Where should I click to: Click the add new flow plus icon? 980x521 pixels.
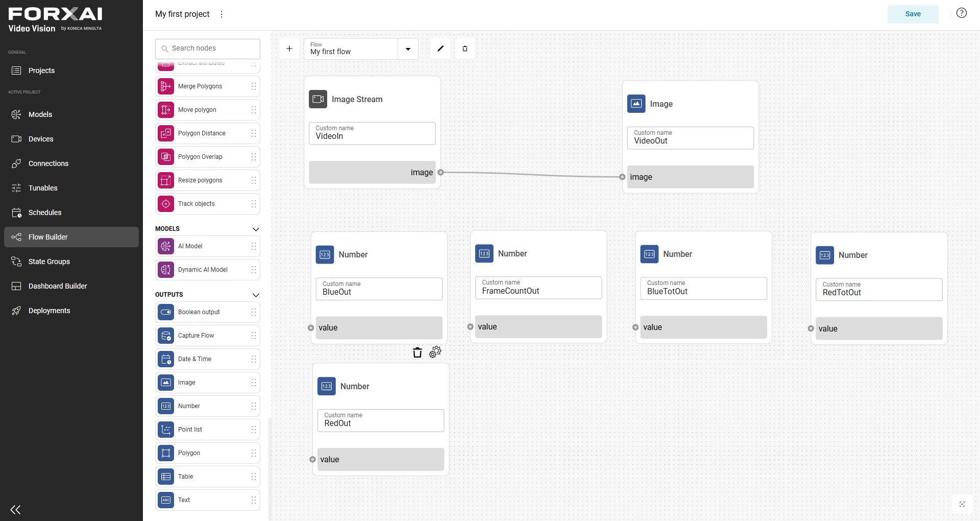[x=289, y=49]
